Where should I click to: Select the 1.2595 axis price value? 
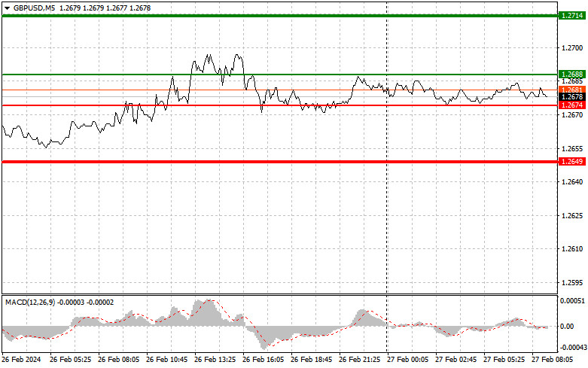tap(572, 282)
